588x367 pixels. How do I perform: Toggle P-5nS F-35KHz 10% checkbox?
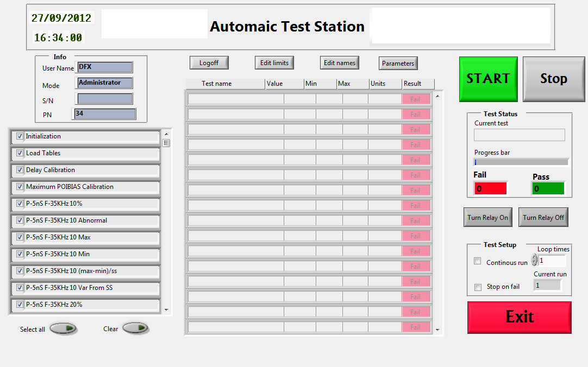[x=20, y=204]
